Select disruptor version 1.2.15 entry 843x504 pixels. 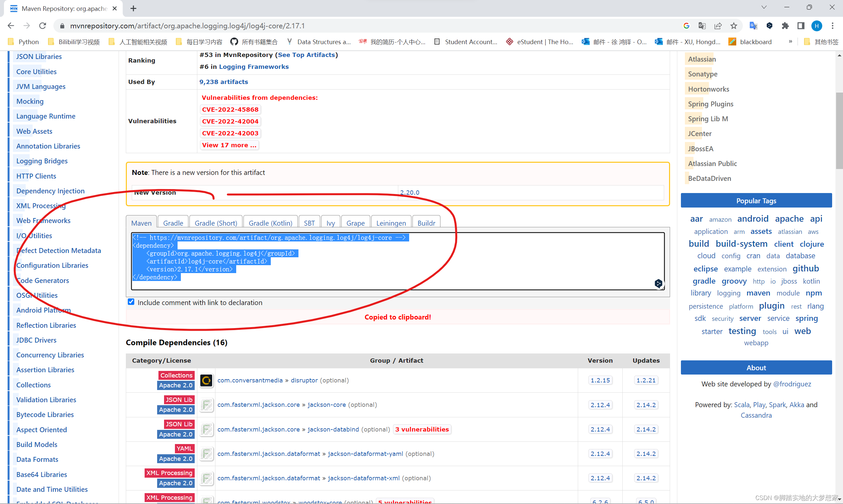[600, 380]
